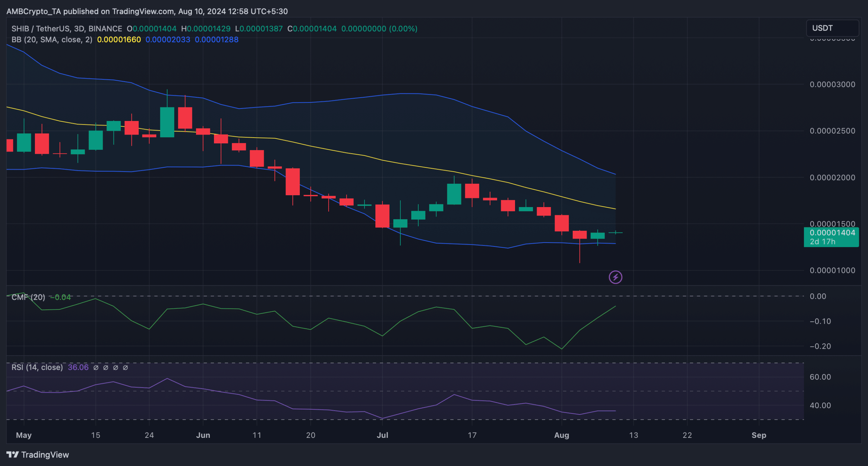
Task: Click the big red candle at Jul
Action: (382, 216)
